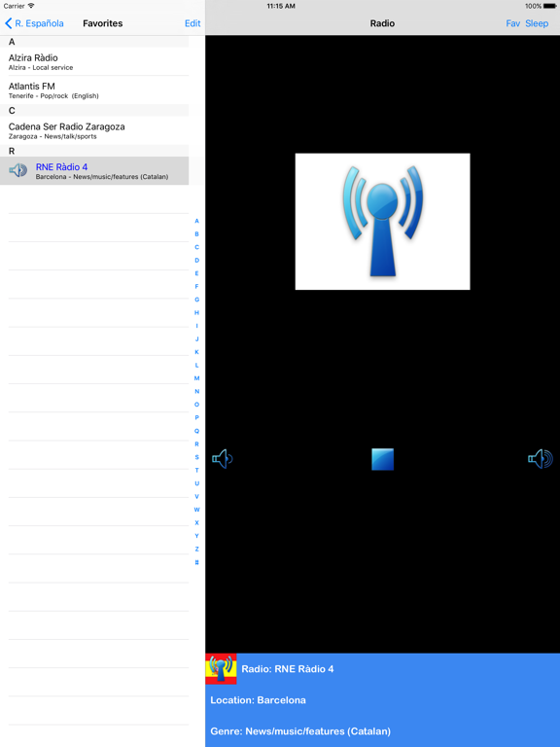Screen dimensions: 560x747
Task: Tap Edit in the Favorites list
Action: click(192, 23)
